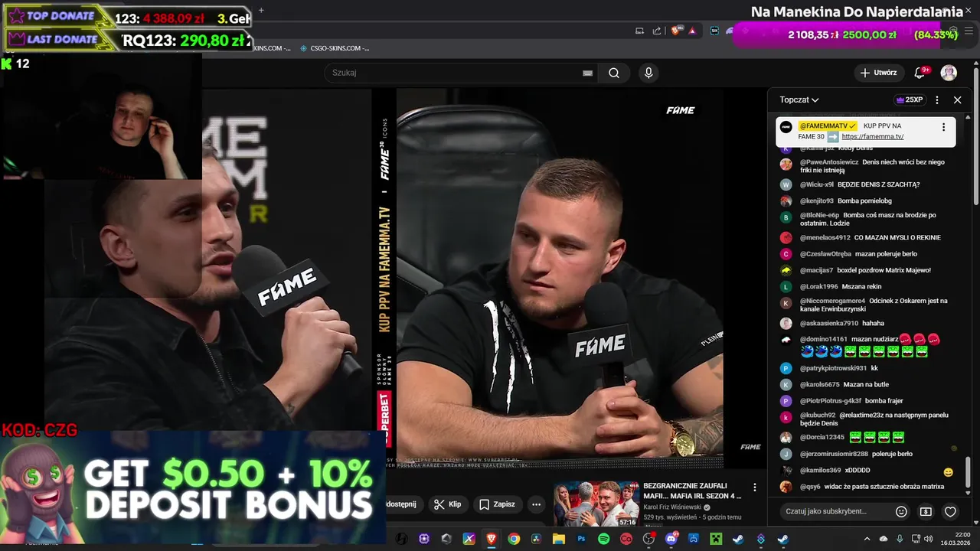
Task: Open OBS Studio from taskbar
Action: click(x=648, y=539)
